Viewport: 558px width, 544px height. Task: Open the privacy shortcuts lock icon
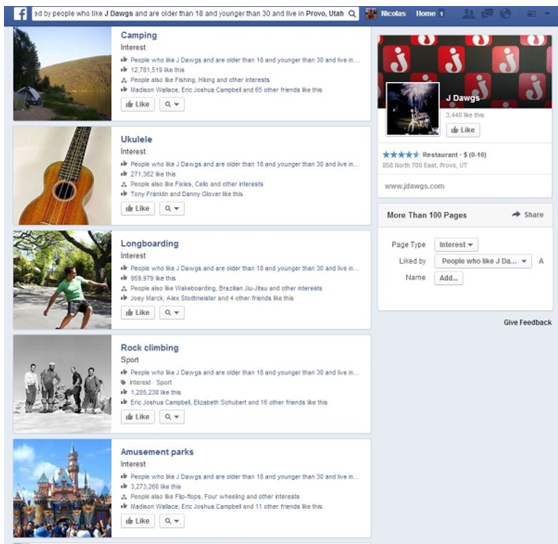[x=531, y=14]
